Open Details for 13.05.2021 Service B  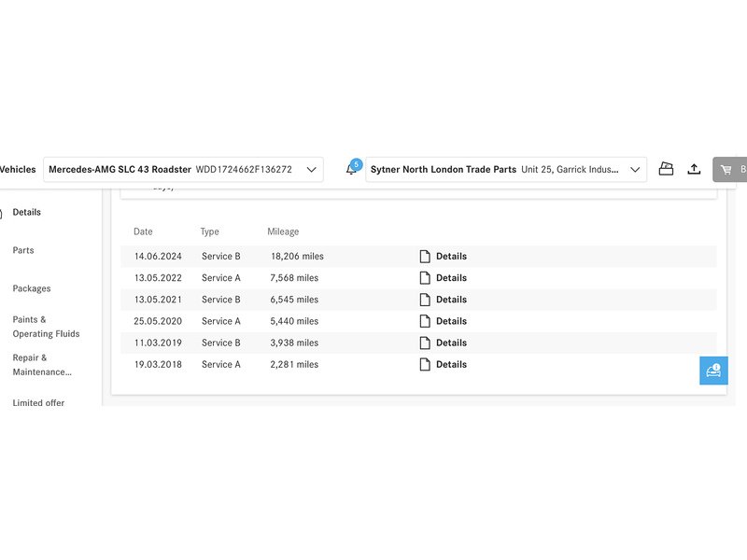[x=451, y=300]
